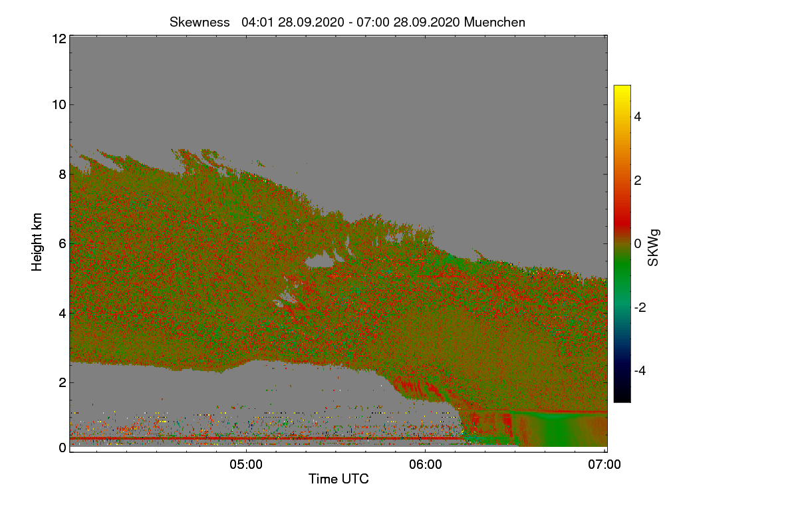The height and width of the screenshot is (532, 798).
Task: Click the 0 height axis label
Action: 62,448
